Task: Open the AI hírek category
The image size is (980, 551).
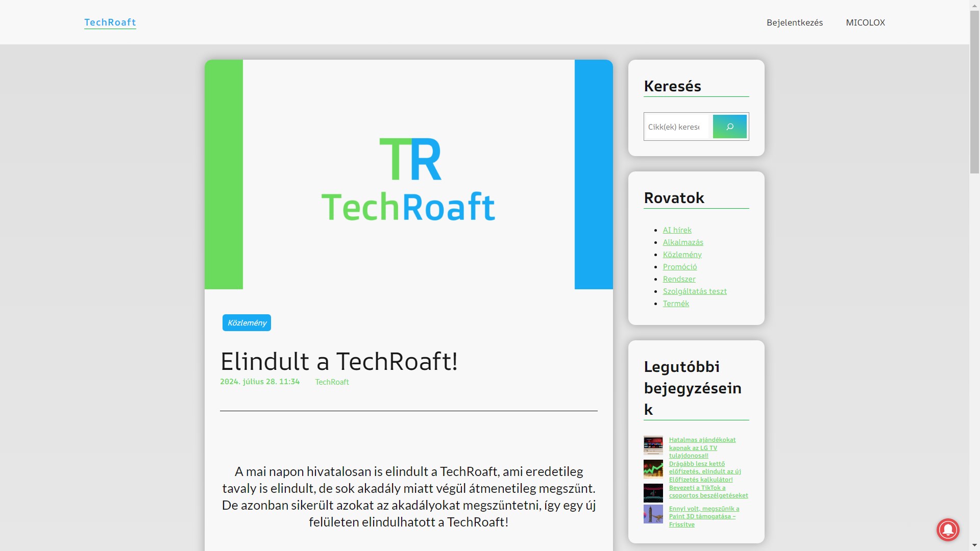Action: [x=677, y=230]
